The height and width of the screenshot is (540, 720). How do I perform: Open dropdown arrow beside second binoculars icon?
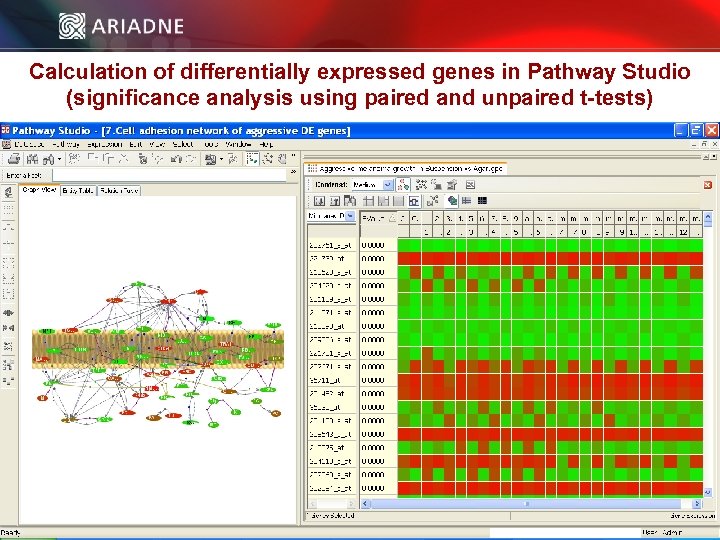[x=60, y=159]
